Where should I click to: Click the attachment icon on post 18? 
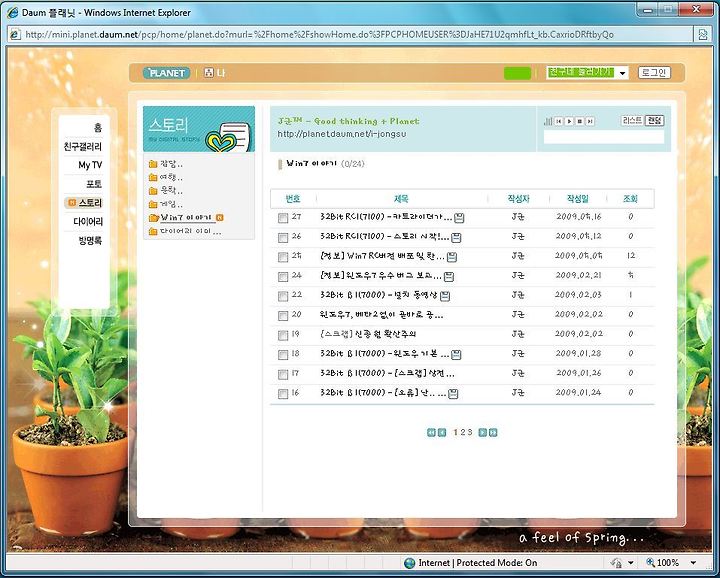click(456, 354)
